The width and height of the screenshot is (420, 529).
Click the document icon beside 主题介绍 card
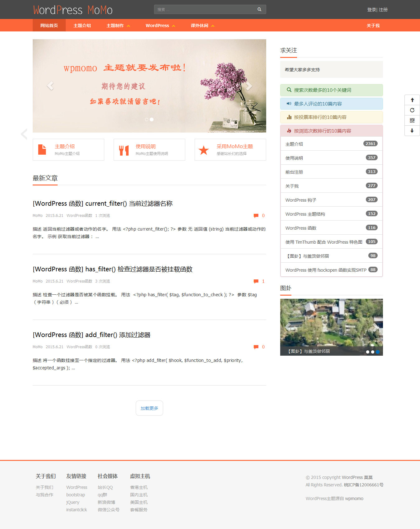click(x=42, y=150)
